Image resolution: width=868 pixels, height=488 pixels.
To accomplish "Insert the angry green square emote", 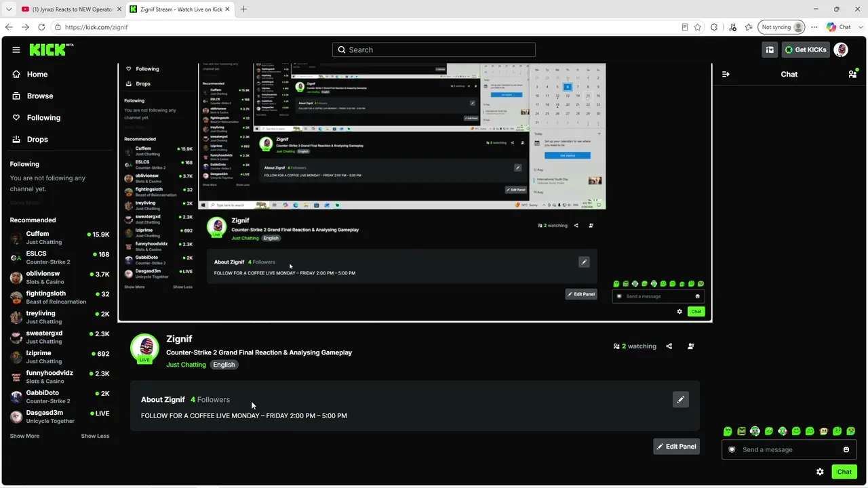I will pos(741,431).
